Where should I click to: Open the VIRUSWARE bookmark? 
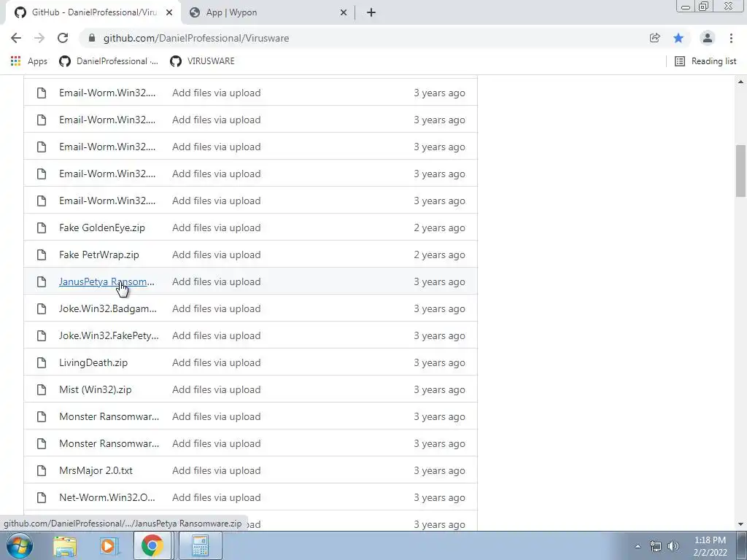tap(203, 61)
